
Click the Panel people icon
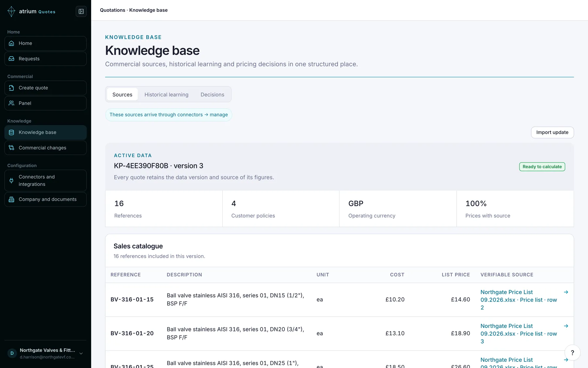pyautogui.click(x=11, y=103)
